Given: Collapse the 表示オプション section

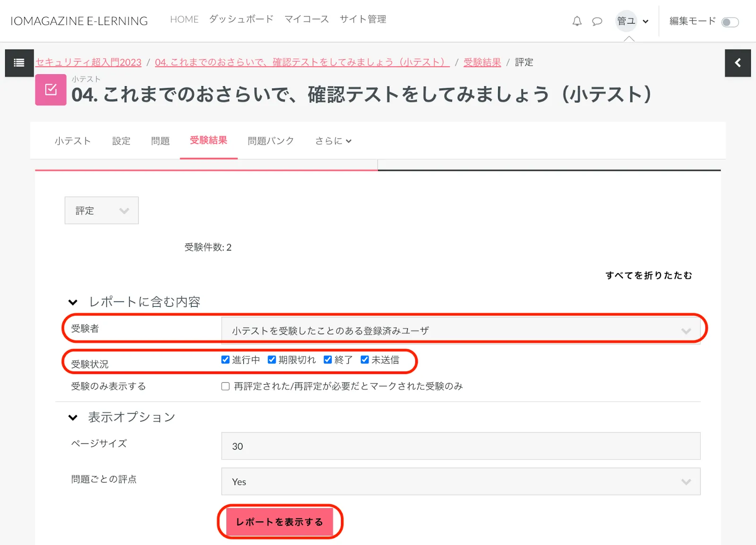Looking at the screenshot, I should [x=73, y=417].
